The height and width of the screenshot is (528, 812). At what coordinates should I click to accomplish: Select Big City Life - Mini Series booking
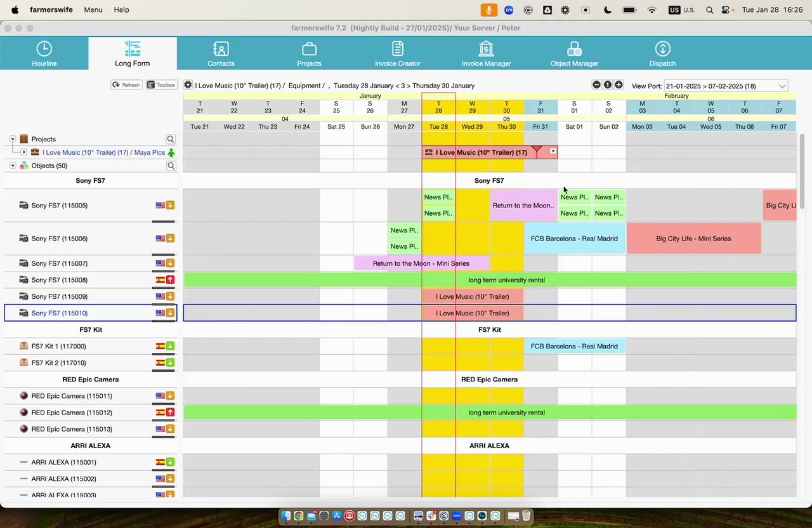[693, 239]
